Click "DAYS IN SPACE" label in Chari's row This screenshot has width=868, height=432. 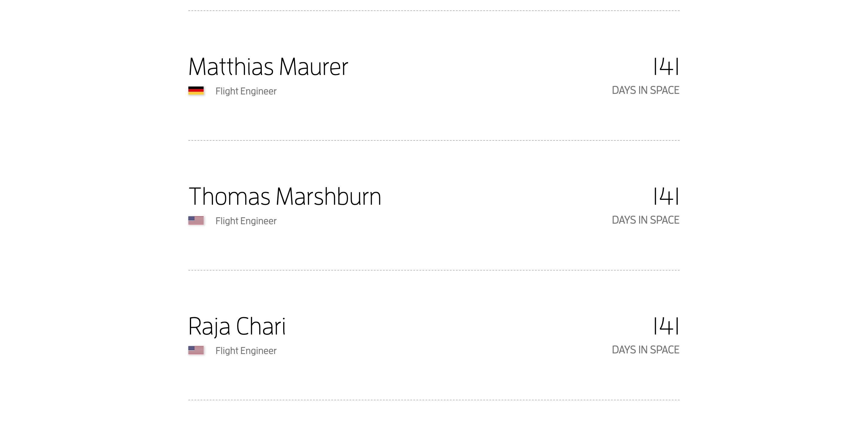(645, 350)
